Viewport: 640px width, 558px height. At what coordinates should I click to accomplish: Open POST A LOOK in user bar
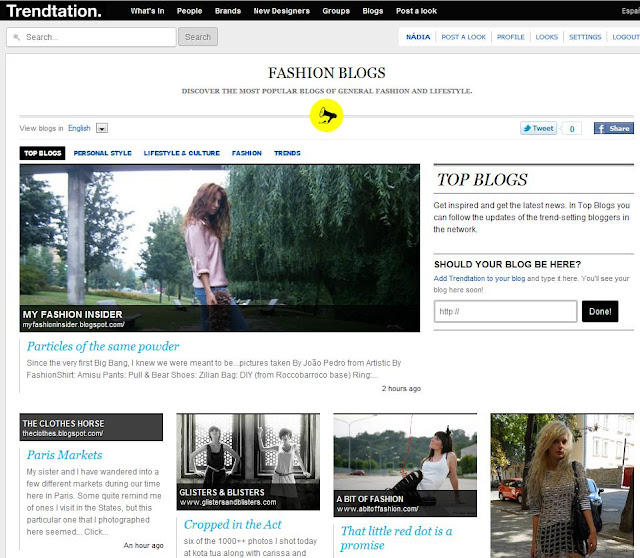[464, 37]
